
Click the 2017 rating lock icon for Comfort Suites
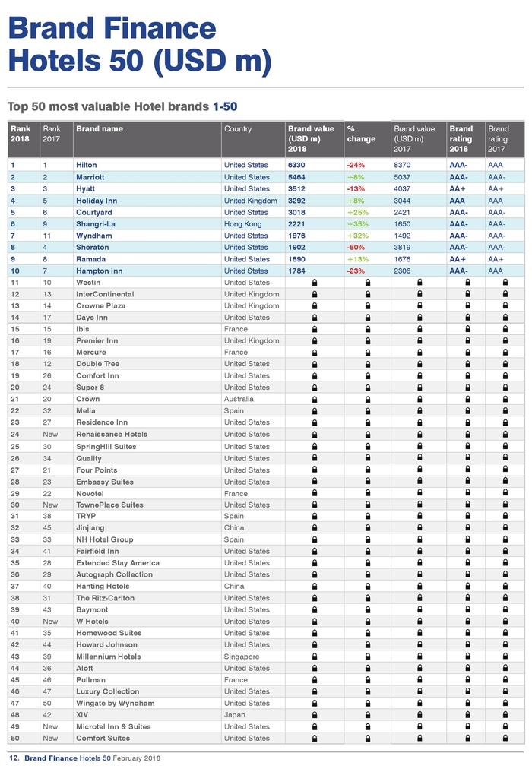(505, 738)
